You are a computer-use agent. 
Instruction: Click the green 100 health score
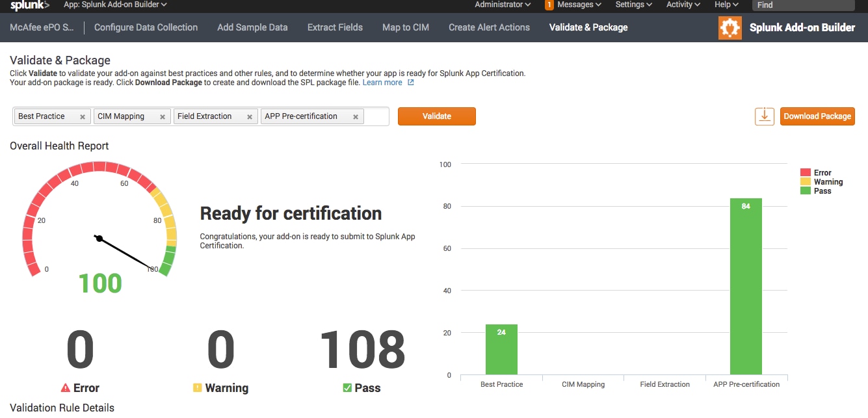100,283
